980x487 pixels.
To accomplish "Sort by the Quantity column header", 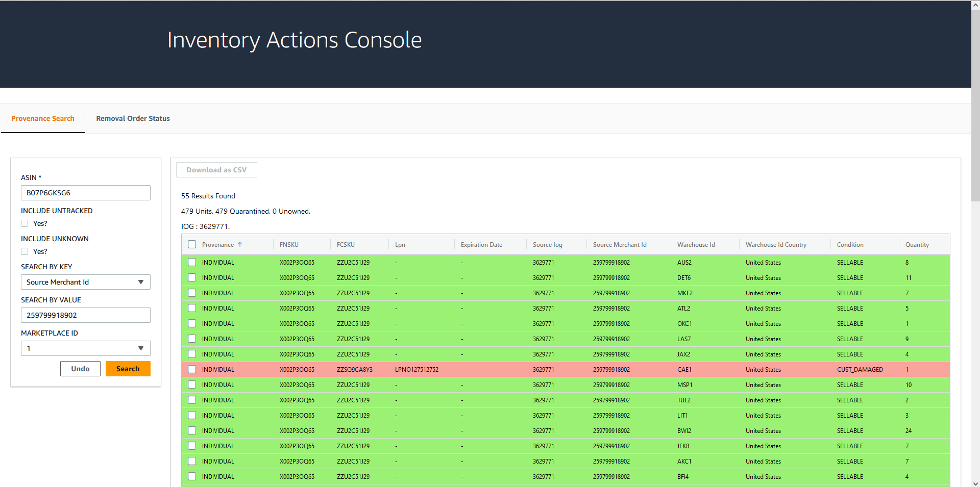I will point(917,245).
